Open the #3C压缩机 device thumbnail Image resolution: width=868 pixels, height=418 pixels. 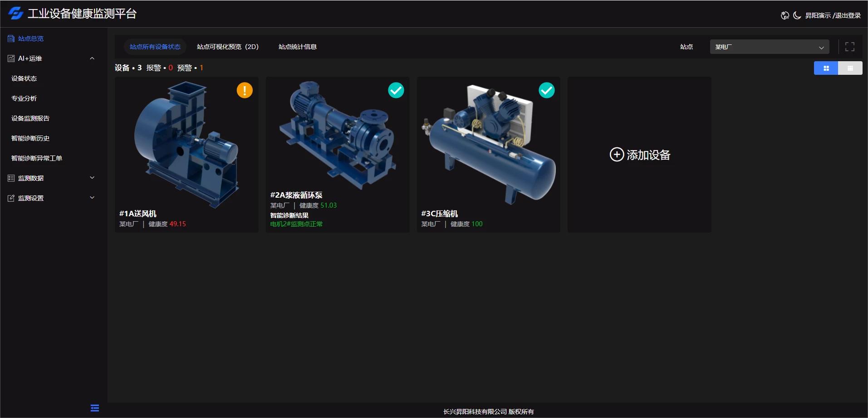(x=488, y=143)
